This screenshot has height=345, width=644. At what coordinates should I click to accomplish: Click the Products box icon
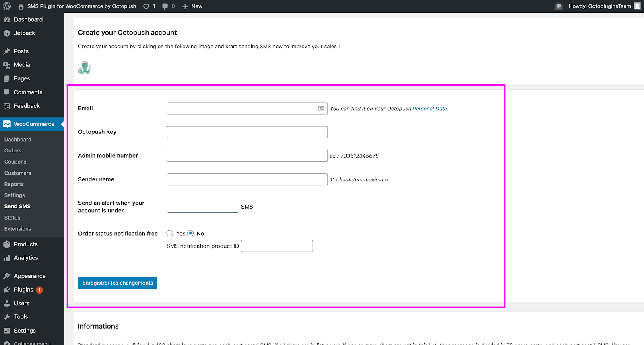click(7, 244)
